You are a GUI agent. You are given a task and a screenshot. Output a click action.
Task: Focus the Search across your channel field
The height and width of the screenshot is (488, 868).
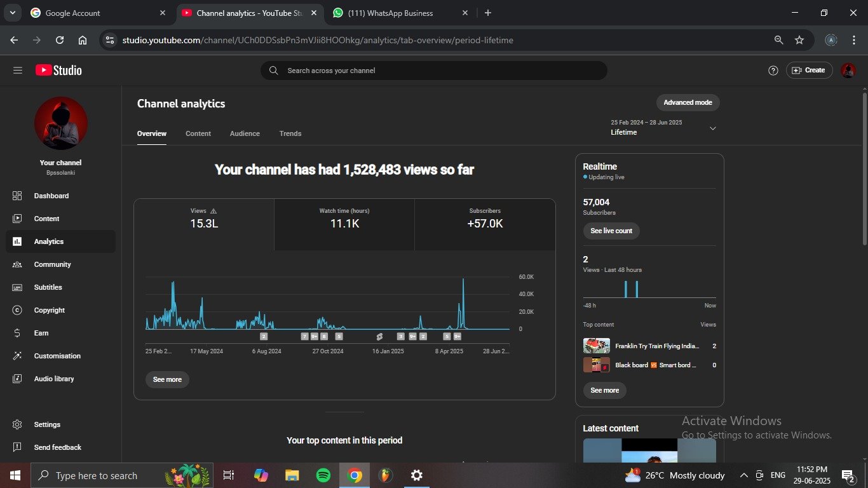click(x=434, y=71)
